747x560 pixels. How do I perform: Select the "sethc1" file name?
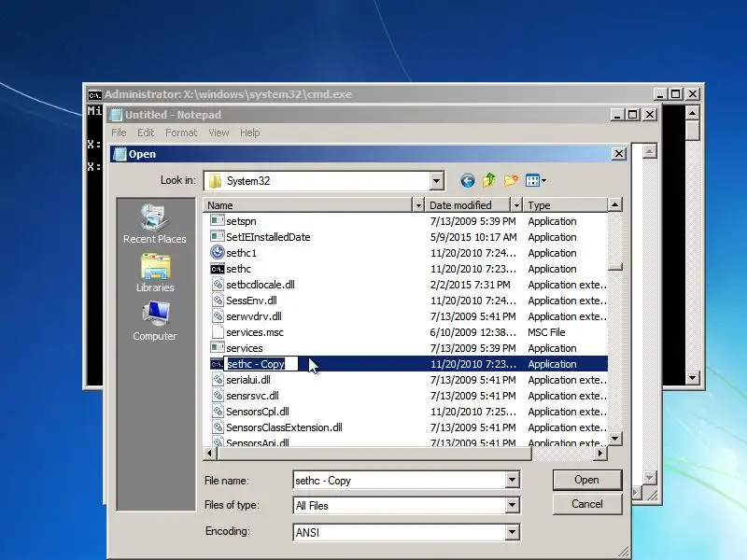click(241, 253)
